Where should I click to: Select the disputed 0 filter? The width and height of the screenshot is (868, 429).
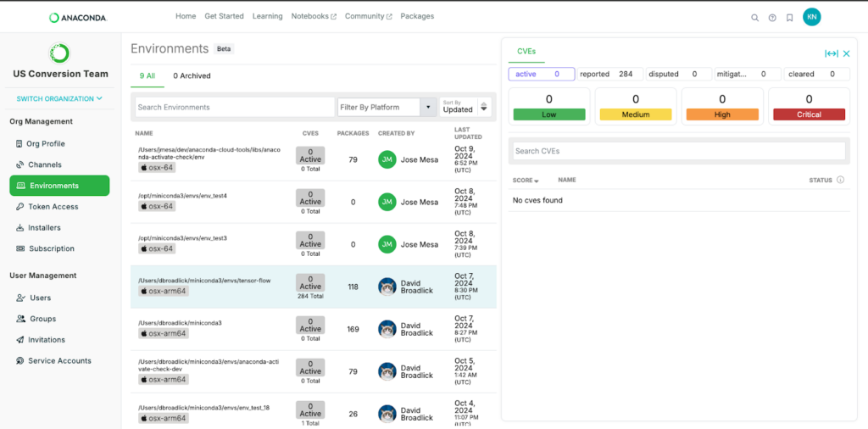(x=679, y=74)
